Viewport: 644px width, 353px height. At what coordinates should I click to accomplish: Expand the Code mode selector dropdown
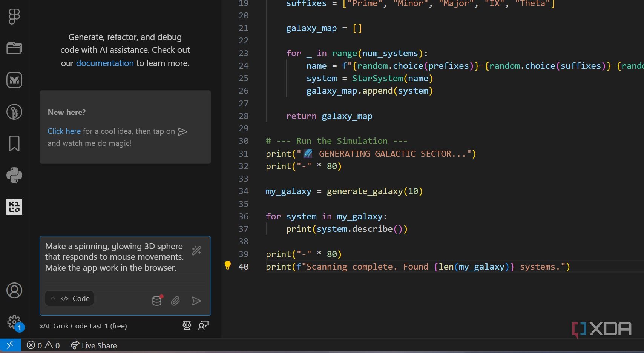click(x=70, y=298)
